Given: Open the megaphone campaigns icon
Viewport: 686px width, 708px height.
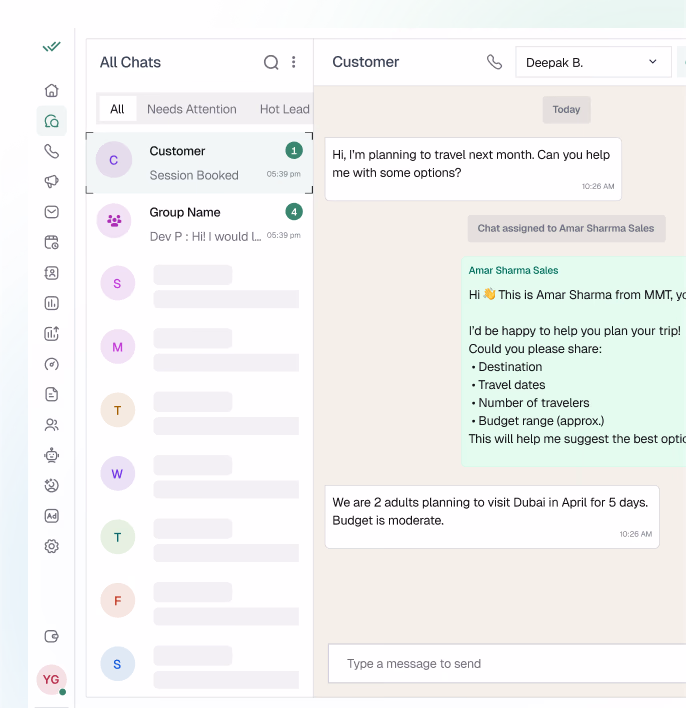Looking at the screenshot, I should click(x=52, y=181).
